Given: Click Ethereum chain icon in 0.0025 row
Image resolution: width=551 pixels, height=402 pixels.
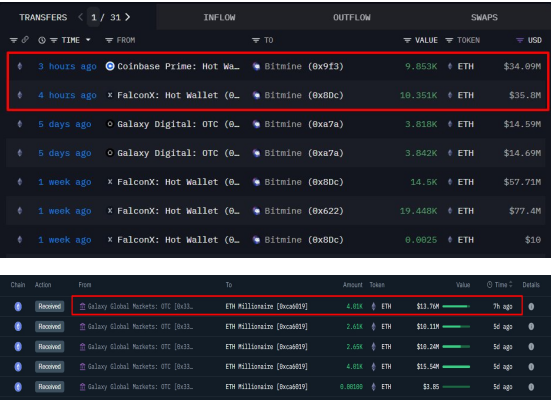Looking at the screenshot, I should [20, 240].
